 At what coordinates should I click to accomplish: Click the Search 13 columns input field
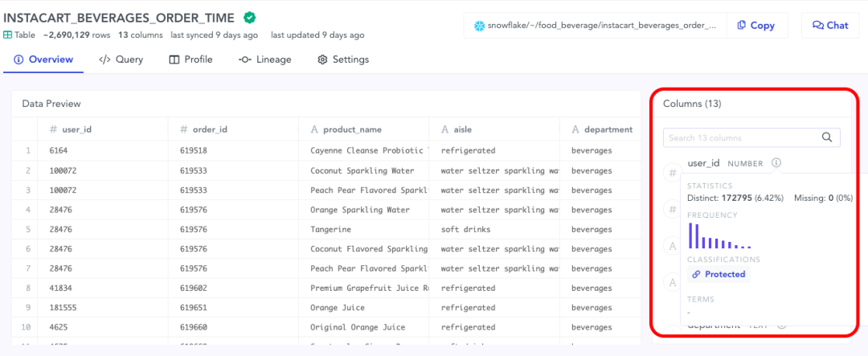coord(743,137)
